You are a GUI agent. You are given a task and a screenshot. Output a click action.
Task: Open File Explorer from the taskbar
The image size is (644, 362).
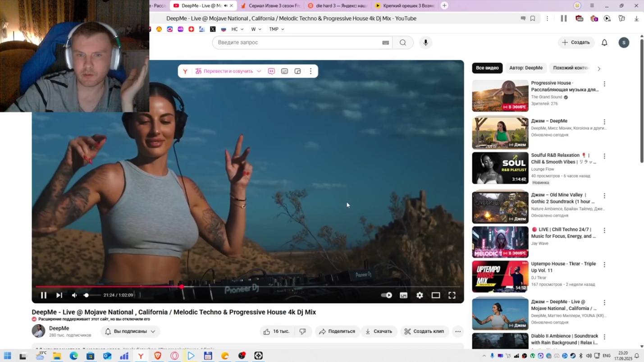click(x=57, y=356)
